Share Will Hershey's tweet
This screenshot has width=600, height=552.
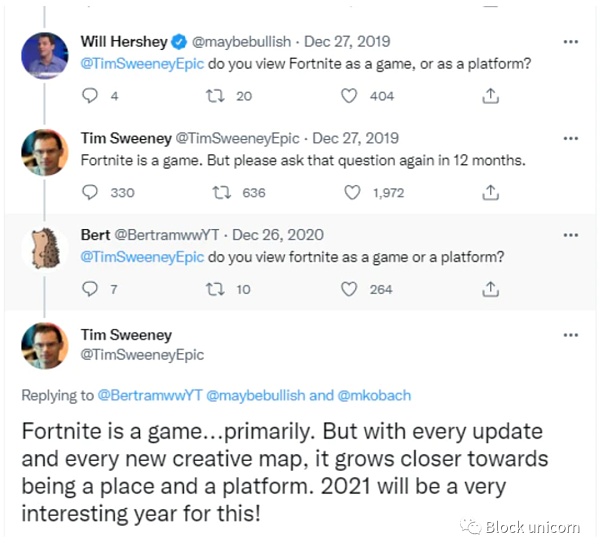click(490, 96)
